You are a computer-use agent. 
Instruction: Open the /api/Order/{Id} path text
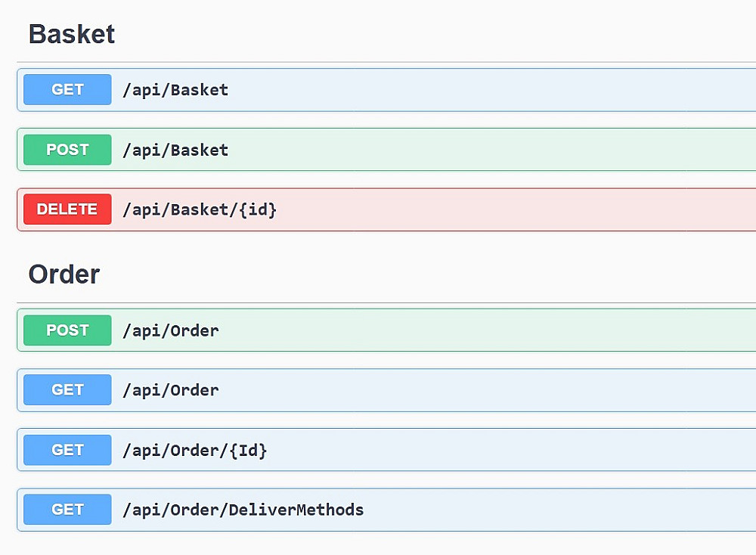click(195, 450)
